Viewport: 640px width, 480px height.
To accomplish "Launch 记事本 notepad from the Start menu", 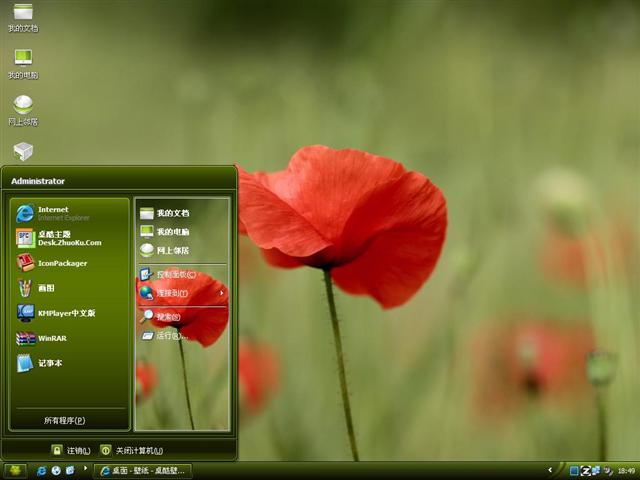I will (x=48, y=363).
